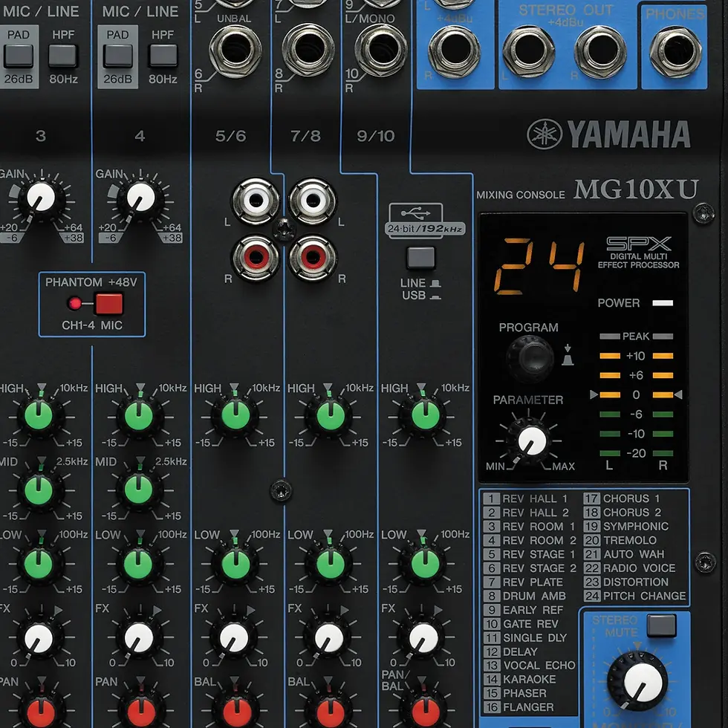Viewport: 728px width, 728px height.
Task: Click the red phantom power indicator LED
Action: click(x=74, y=304)
